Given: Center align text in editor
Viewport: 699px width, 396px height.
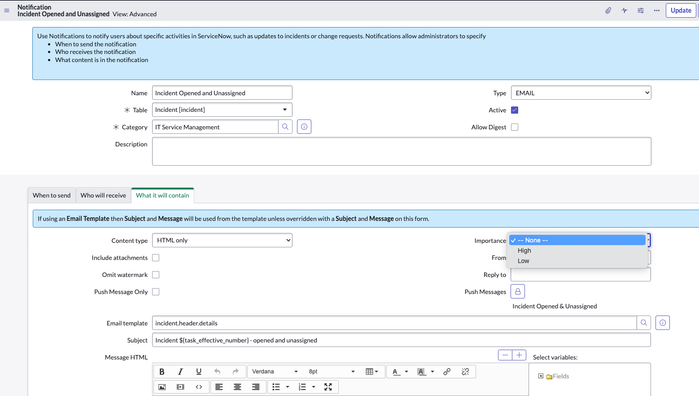Looking at the screenshot, I should pyautogui.click(x=237, y=387).
